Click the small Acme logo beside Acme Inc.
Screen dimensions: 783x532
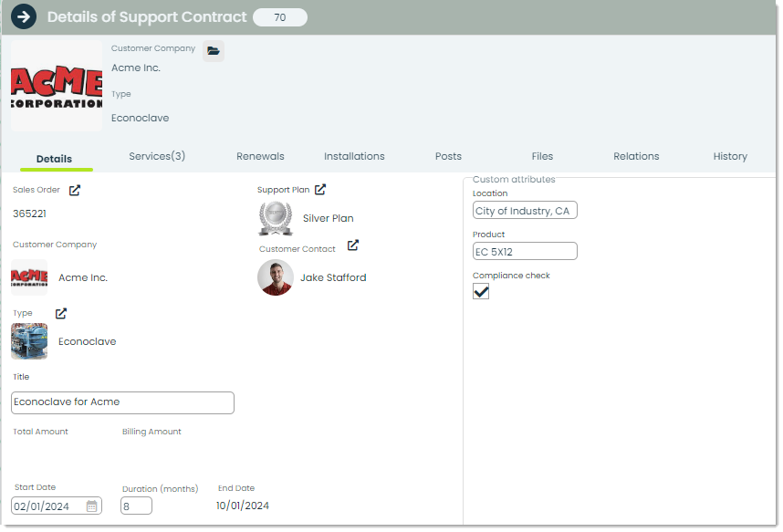(29, 277)
